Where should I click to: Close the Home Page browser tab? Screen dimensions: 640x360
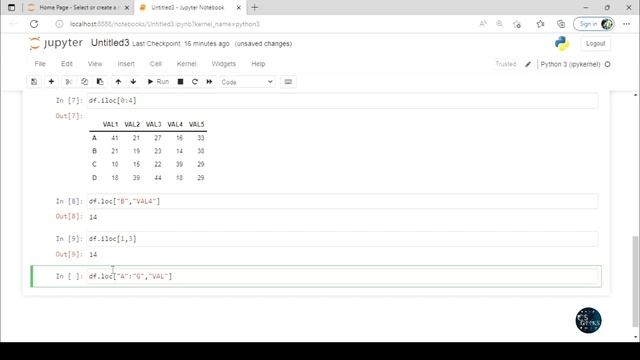127,8
